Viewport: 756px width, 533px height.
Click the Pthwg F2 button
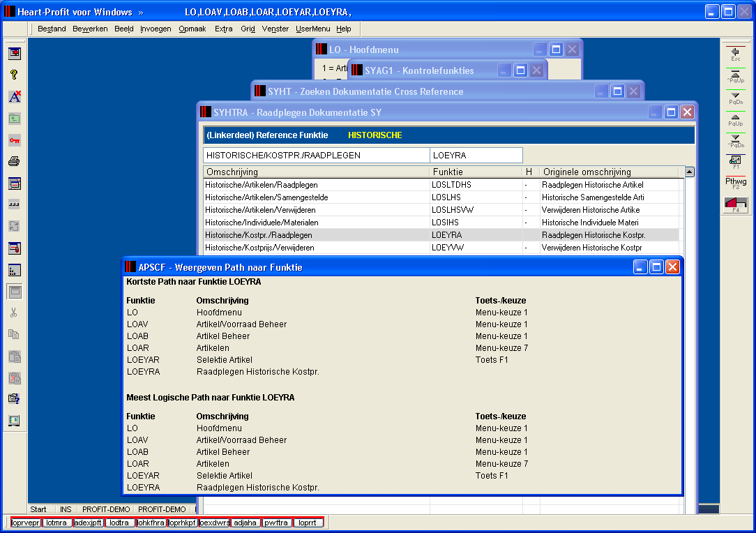735,183
